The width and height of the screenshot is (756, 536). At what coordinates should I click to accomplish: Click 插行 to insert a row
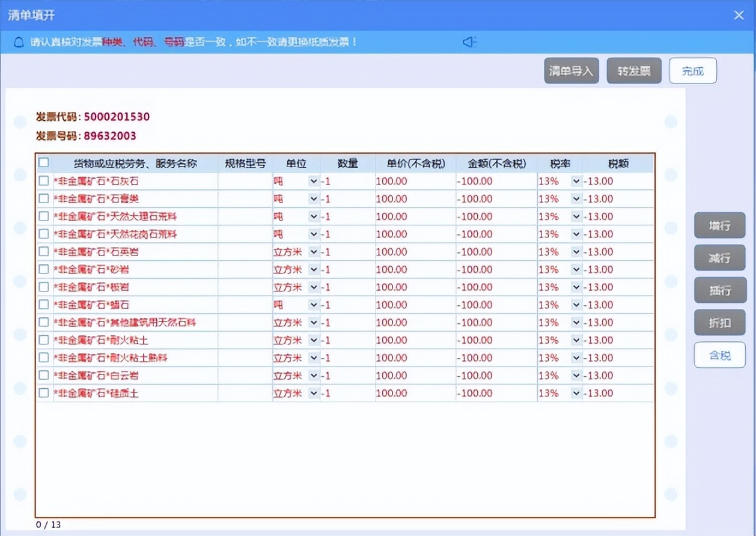click(x=719, y=290)
